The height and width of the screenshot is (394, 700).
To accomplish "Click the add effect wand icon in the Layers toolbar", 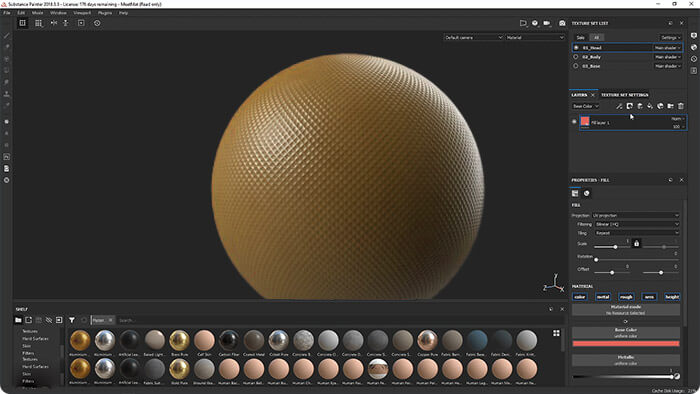I will pos(619,106).
